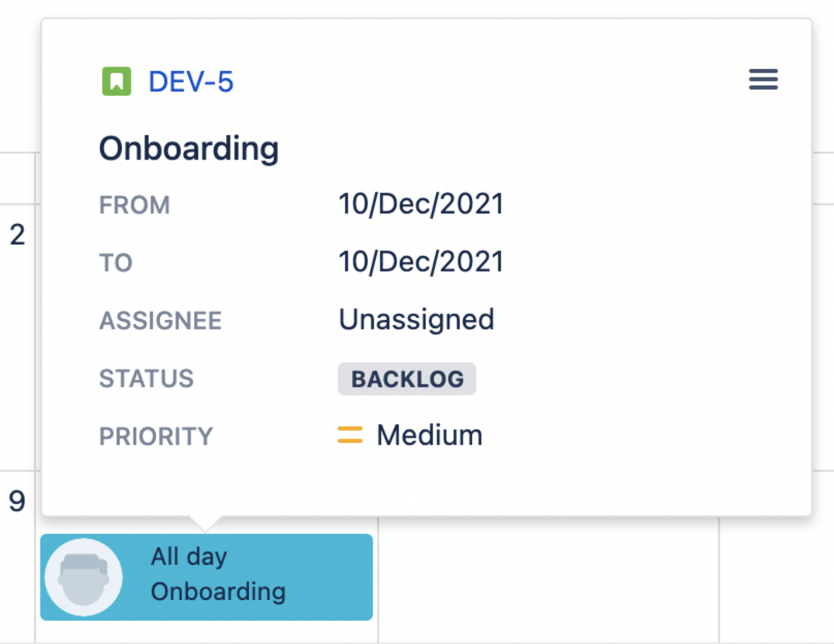Click the orange Medium priority icon
The image size is (834, 644).
coord(350,435)
